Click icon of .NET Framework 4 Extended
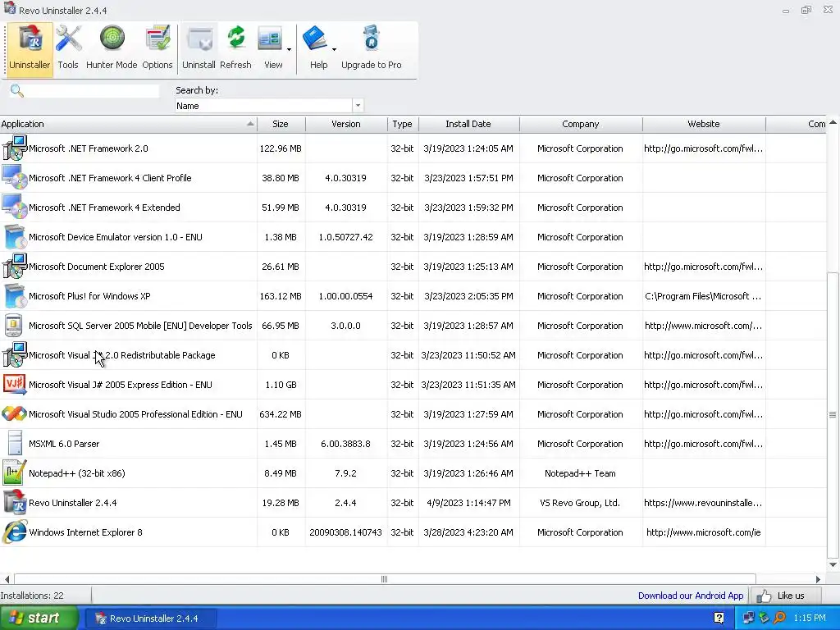 point(15,207)
